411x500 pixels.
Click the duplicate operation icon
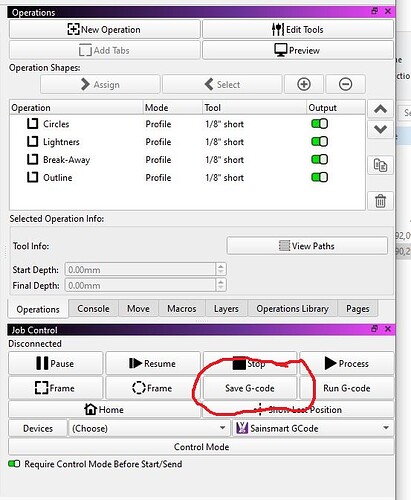point(380,165)
